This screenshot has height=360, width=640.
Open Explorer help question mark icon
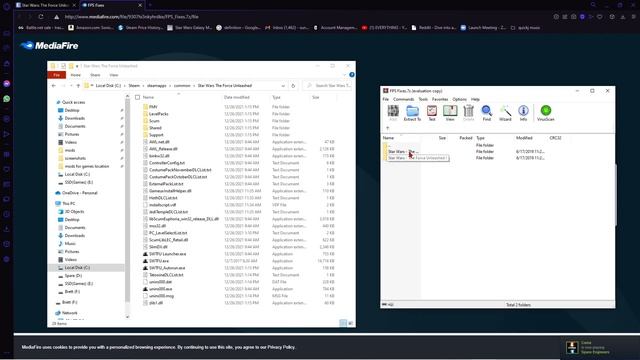point(352,75)
